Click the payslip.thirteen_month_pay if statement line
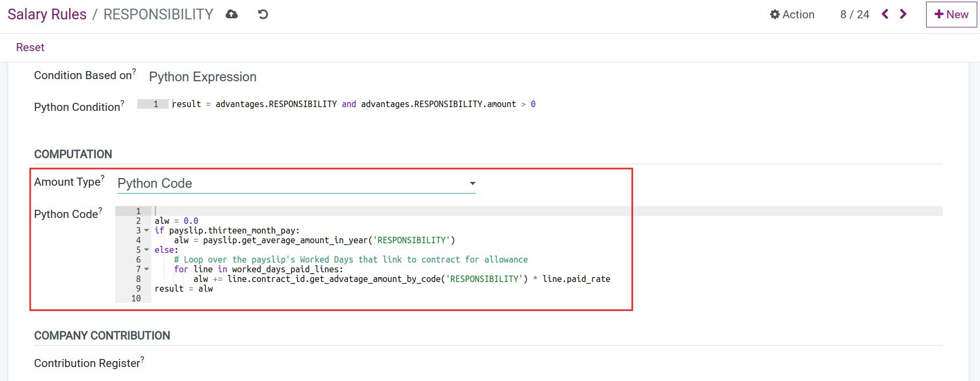980x381 pixels. coord(227,231)
